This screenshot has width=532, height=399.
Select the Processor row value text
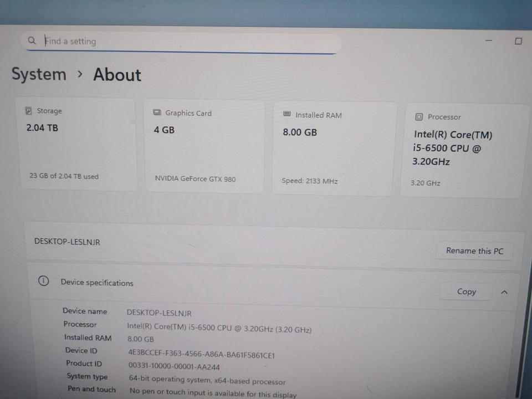[219, 328]
